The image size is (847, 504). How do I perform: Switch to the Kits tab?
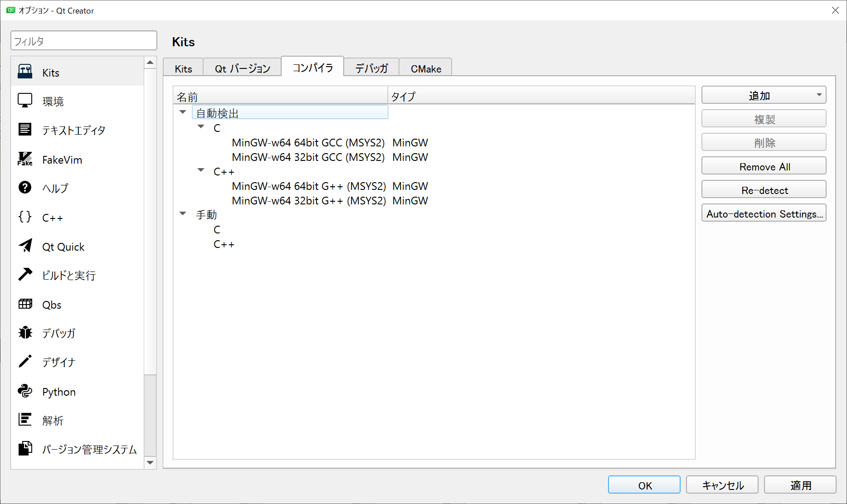(x=183, y=68)
